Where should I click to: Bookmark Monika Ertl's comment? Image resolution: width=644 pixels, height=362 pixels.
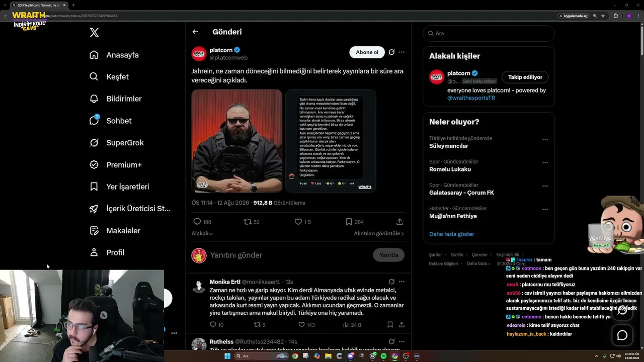point(390,325)
